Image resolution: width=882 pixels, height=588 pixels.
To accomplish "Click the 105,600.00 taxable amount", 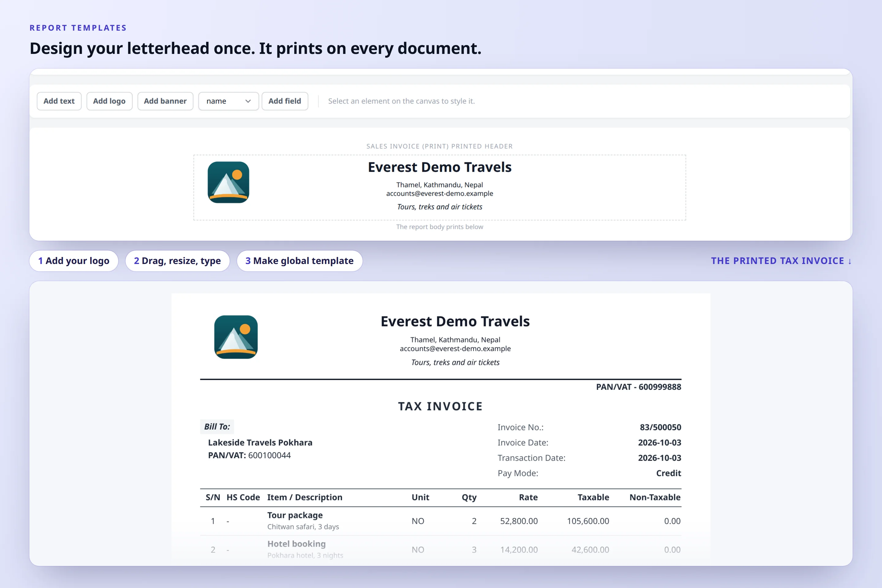I will [588, 521].
